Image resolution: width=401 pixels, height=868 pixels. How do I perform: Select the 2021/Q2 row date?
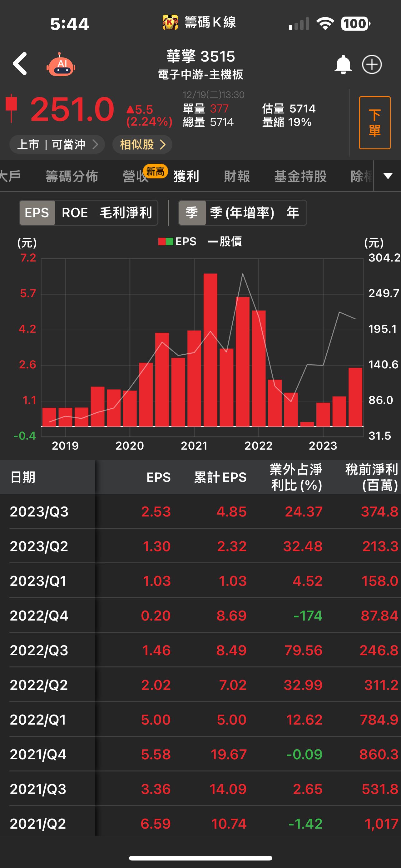pos(38,824)
